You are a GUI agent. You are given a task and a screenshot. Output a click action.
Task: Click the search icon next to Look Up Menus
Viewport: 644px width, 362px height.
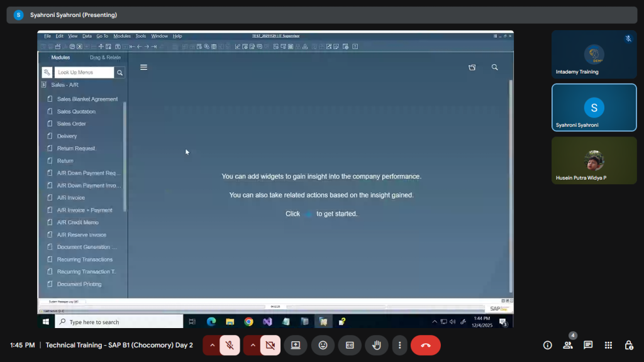coord(119,73)
